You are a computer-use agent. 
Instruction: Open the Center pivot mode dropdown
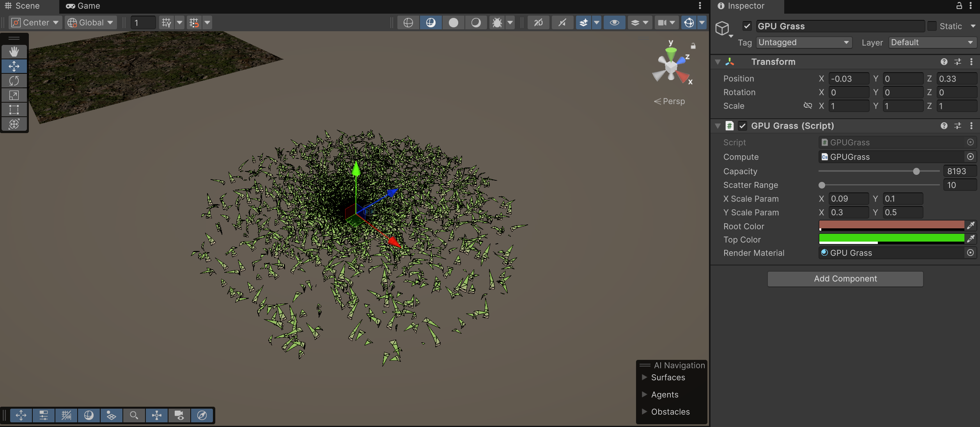[35, 23]
